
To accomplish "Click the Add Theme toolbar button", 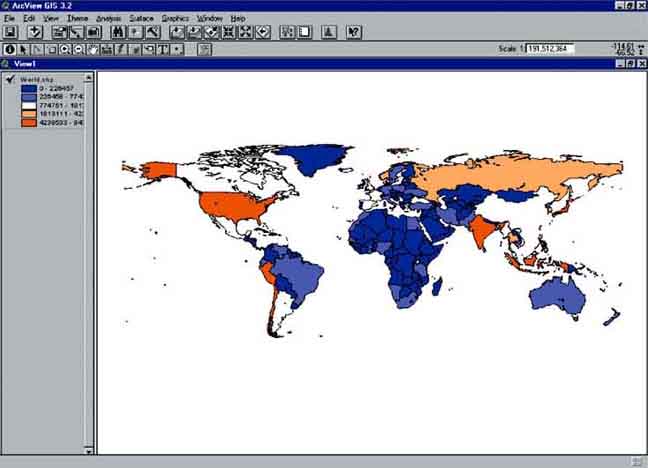I will (x=34, y=33).
